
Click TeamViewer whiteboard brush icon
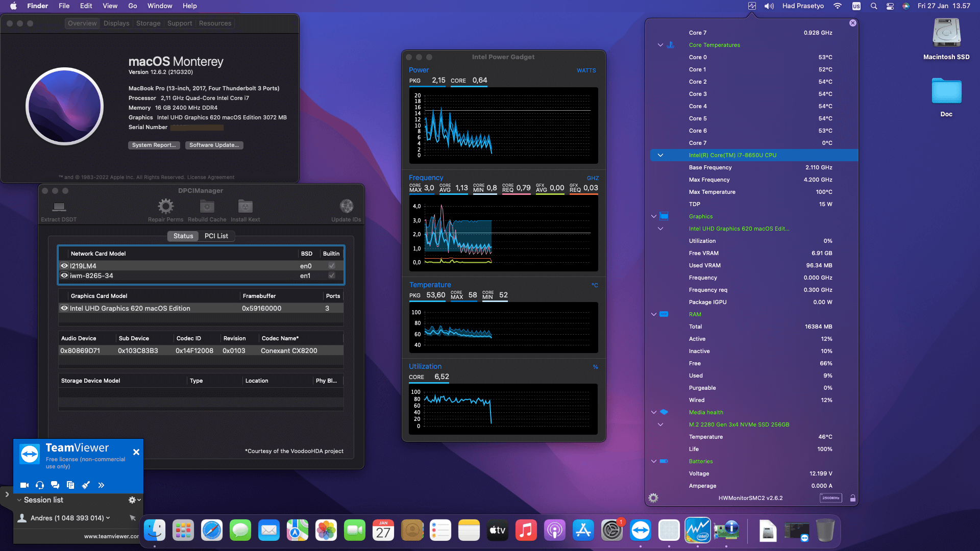[x=86, y=485]
